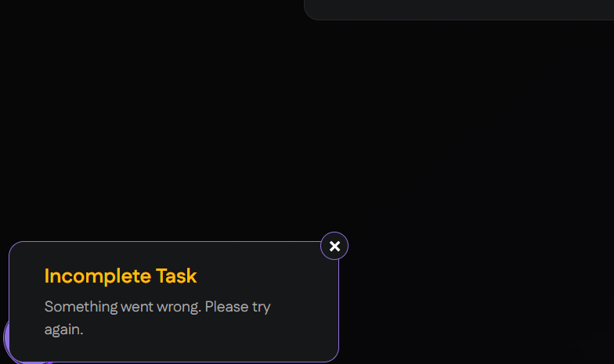Click the word "went" in the message

tap(136, 306)
